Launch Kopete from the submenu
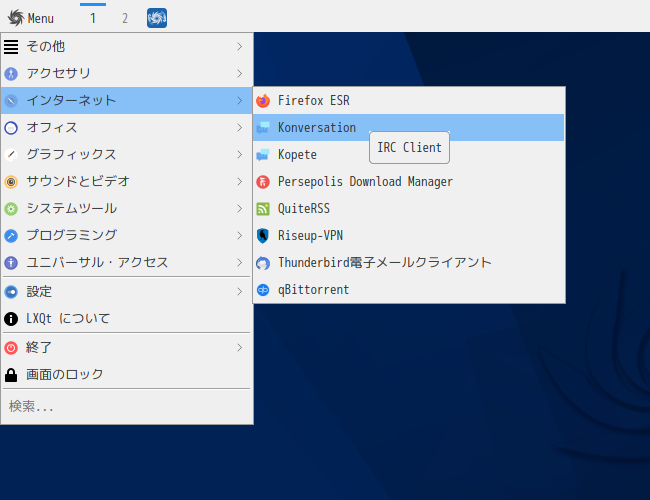 [409, 155]
